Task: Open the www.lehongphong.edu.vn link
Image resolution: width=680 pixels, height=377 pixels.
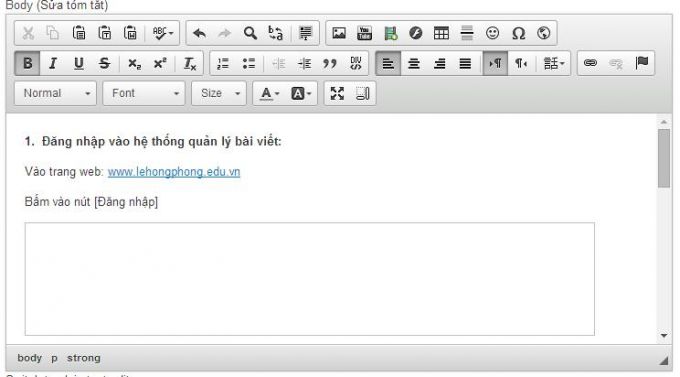Action: tap(174, 172)
